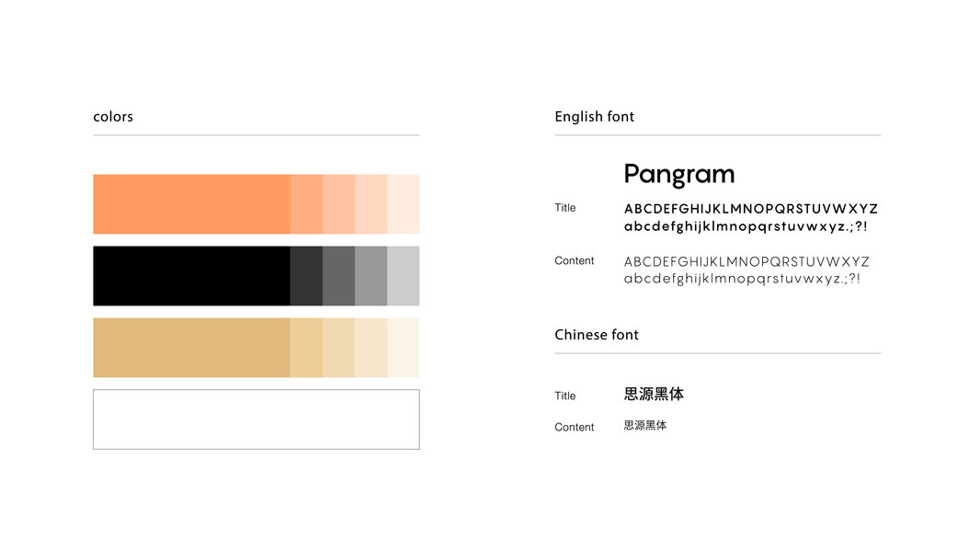Select the white outlined swatch box
Viewport: 980px width, 552px height.
(x=256, y=420)
